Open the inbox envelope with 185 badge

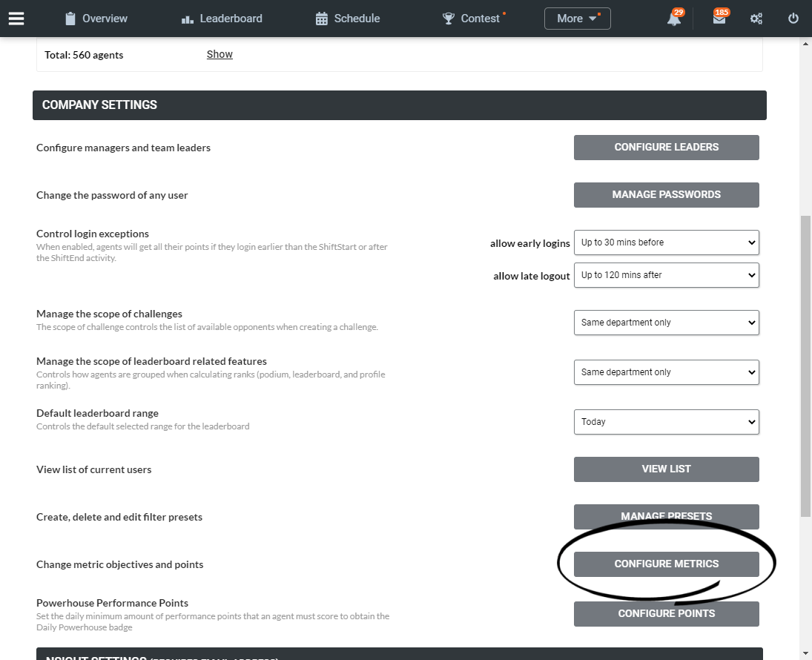click(x=720, y=18)
